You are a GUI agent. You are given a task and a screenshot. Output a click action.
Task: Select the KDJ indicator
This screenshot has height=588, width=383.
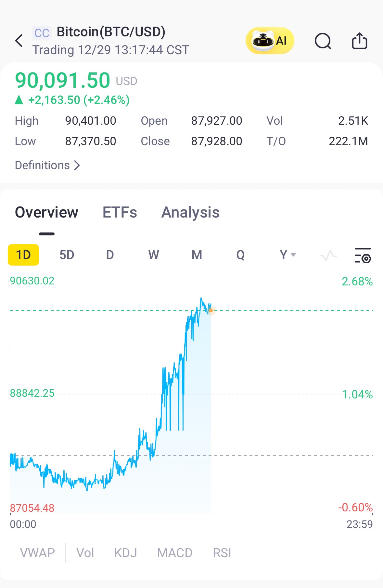125,553
